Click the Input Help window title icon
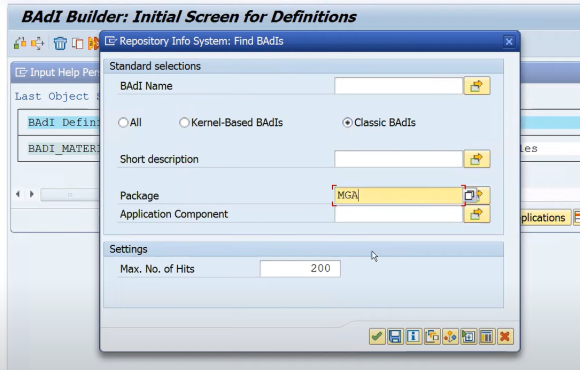 [21, 72]
